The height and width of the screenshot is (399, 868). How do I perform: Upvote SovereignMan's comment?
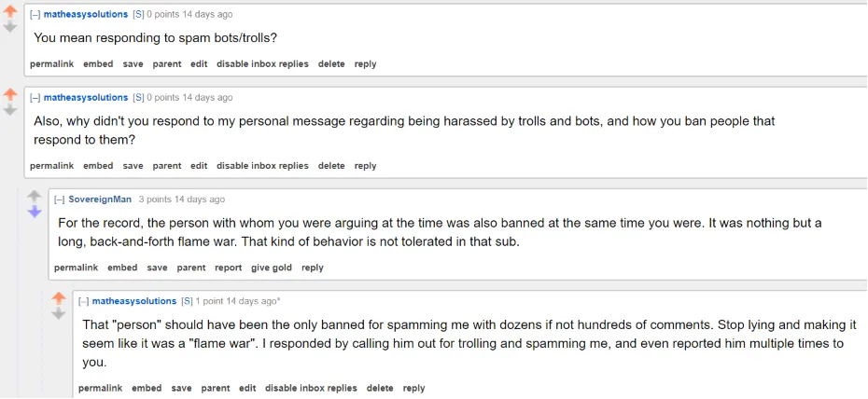(x=35, y=196)
